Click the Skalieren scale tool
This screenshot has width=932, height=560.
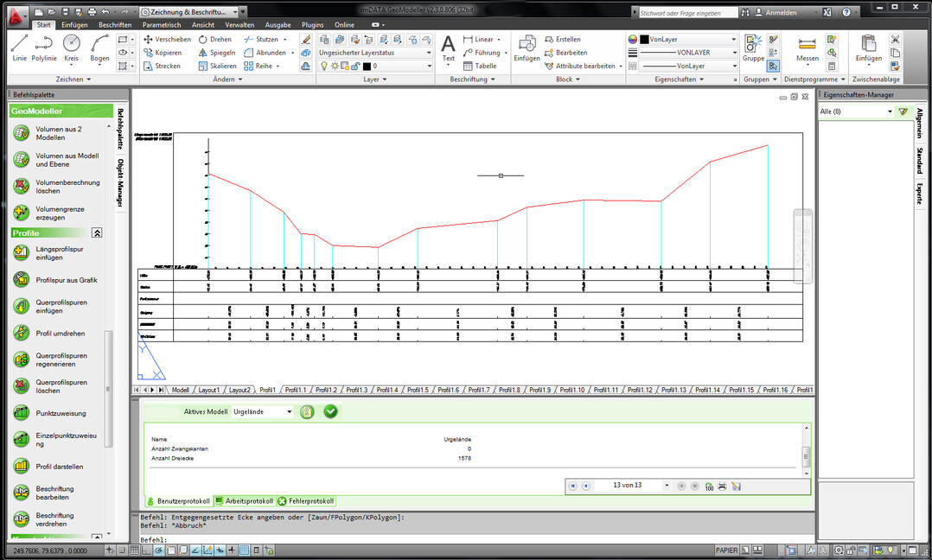click(218, 66)
